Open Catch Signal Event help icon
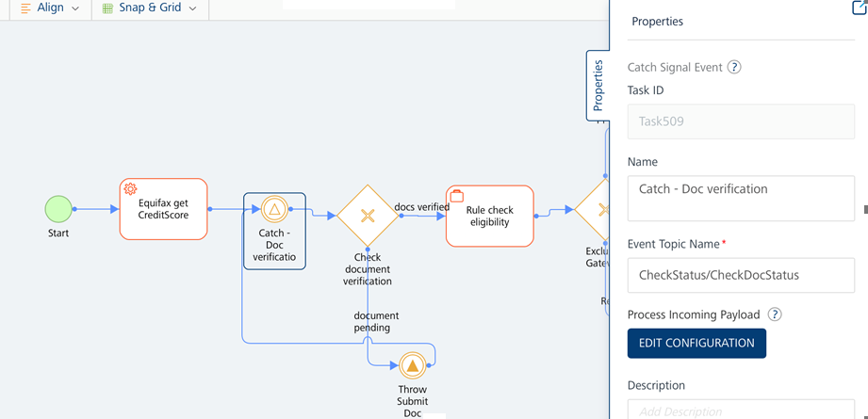Screen dimensions: 868x419 [734, 68]
